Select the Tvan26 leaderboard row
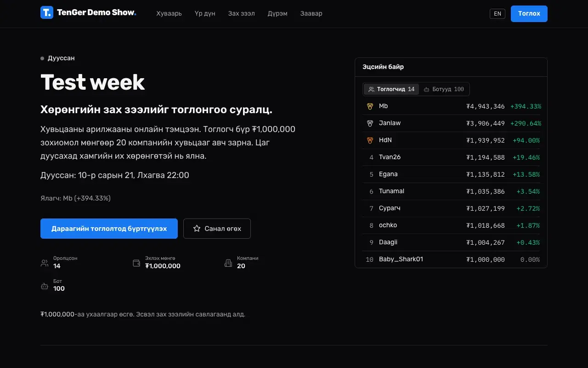The height and width of the screenshot is (368, 588). [x=451, y=157]
